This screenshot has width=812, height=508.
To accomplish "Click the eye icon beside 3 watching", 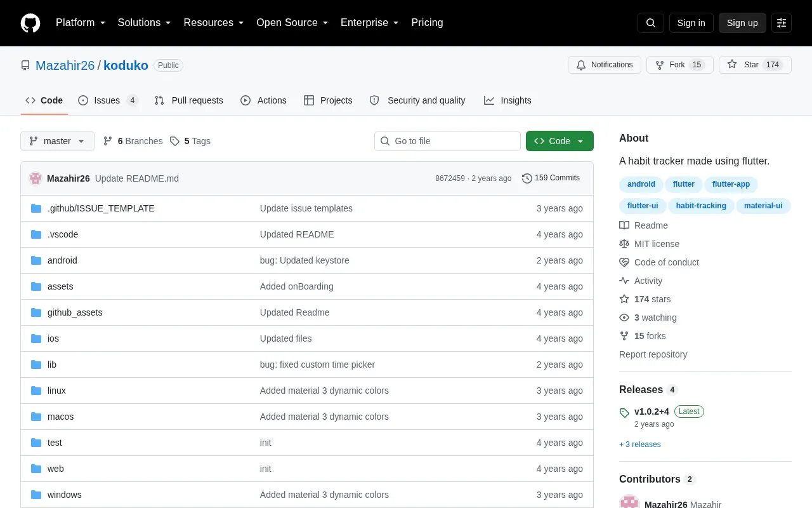I will coord(624,317).
